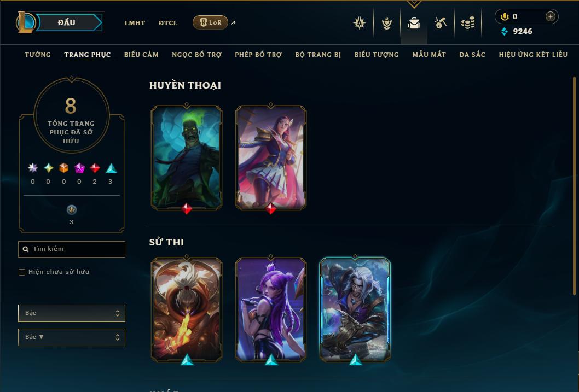The image size is (579, 392).
Task: Open the Clash trophy icon
Action: (x=386, y=23)
